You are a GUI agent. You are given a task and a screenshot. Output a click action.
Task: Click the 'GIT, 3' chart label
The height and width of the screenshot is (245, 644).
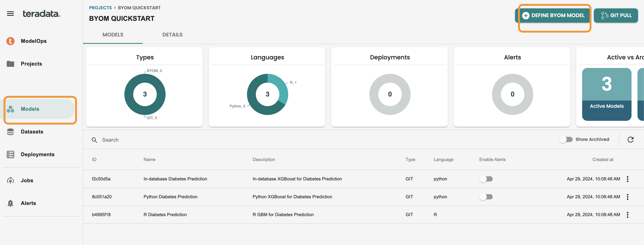152,118
